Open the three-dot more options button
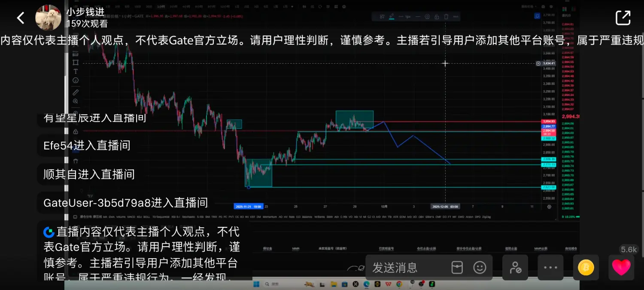Screen dimensions: 644x290 point(550,268)
